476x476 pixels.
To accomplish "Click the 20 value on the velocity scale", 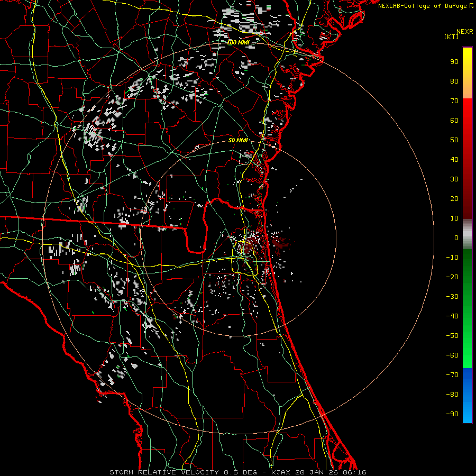I will click(x=454, y=199).
